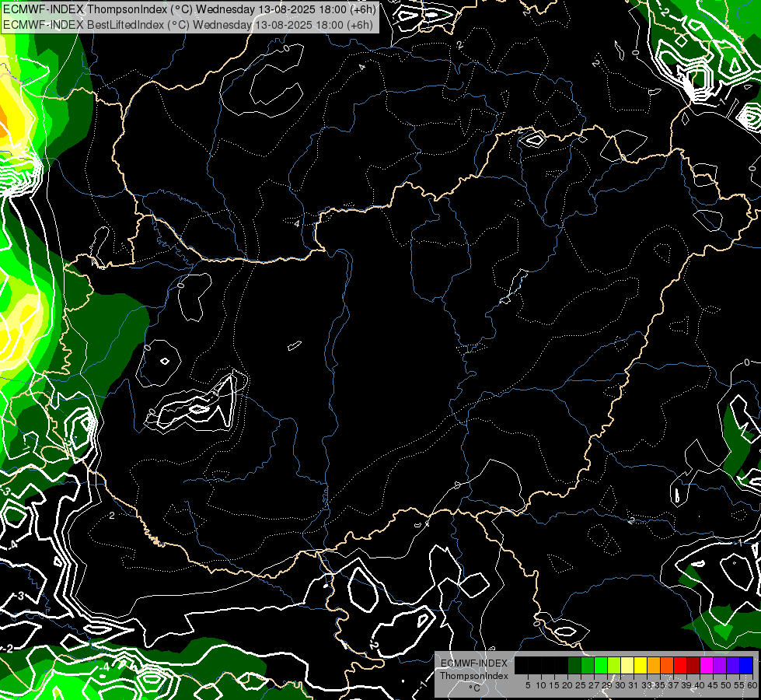
Task: Click the legend tick value 45
Action: 711,685
